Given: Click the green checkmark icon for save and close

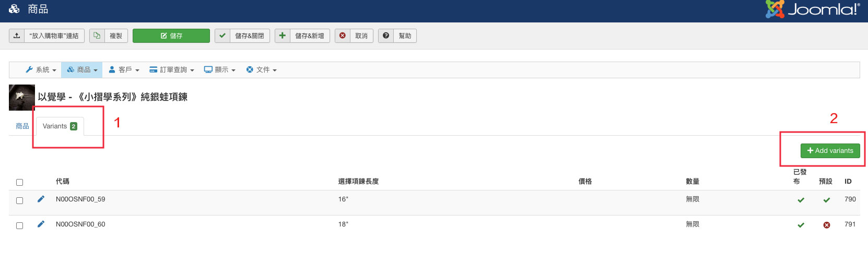Looking at the screenshot, I should coord(222,35).
